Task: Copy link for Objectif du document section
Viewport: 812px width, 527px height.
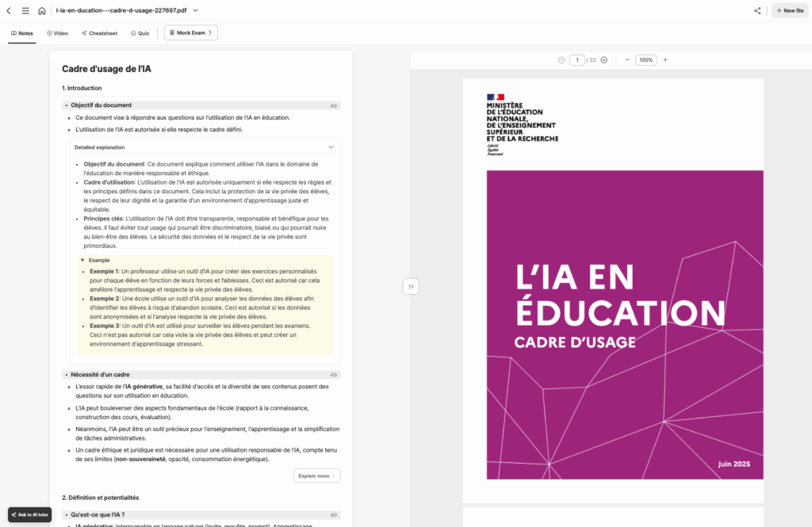Action: [x=334, y=105]
